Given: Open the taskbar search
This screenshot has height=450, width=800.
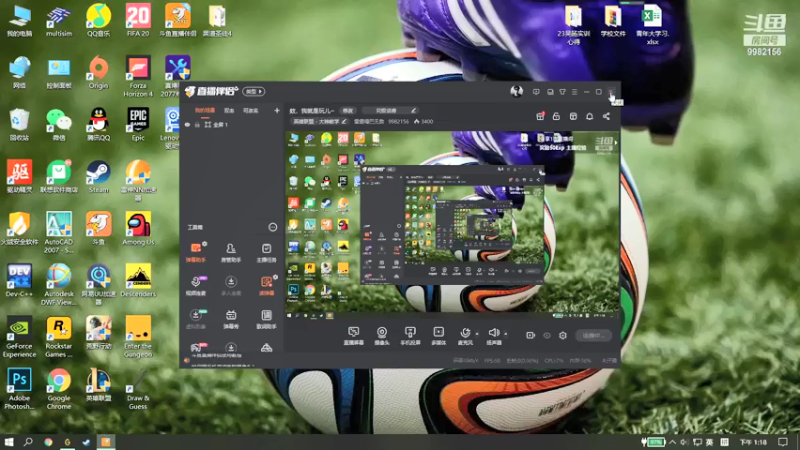Looking at the screenshot, I should click(28, 442).
